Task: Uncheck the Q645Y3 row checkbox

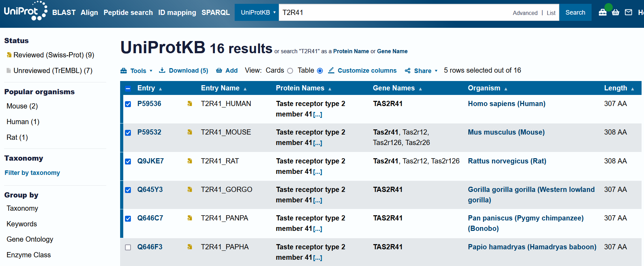Action: [x=128, y=190]
